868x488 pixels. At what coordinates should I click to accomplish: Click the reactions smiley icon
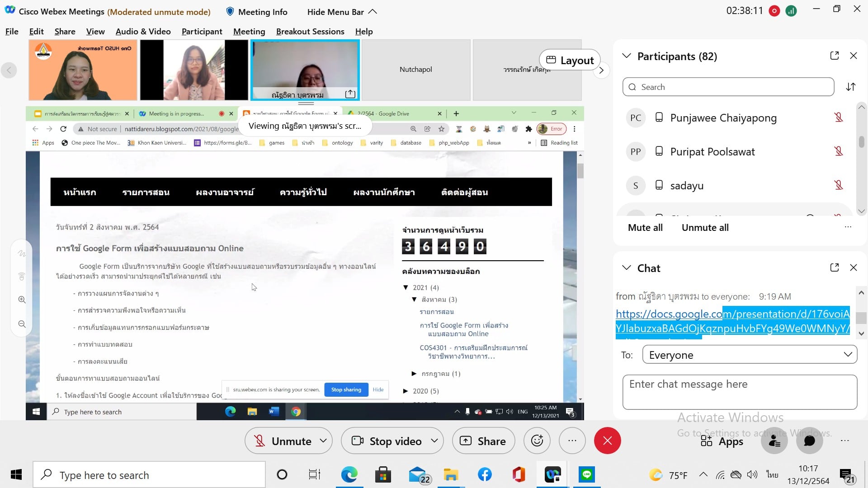pyautogui.click(x=537, y=441)
